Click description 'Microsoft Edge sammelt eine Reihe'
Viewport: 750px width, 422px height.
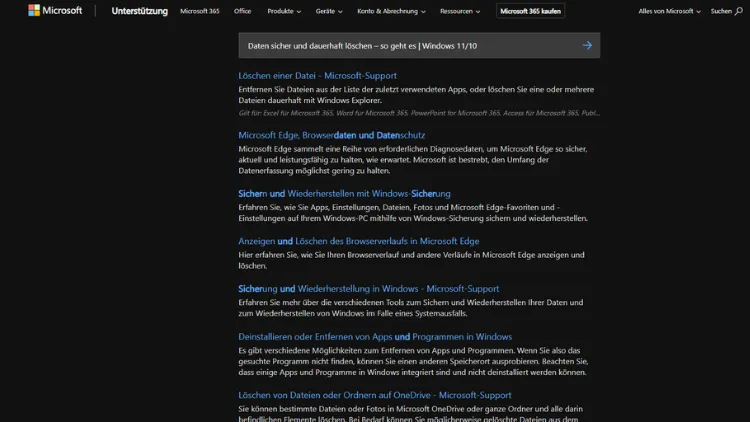(x=413, y=160)
